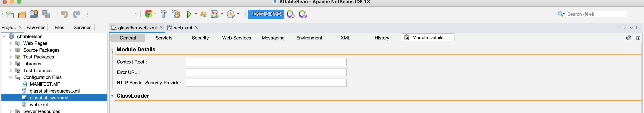The image size is (644, 113).
Task: Expand the ClassLoader section
Action: click(113, 96)
